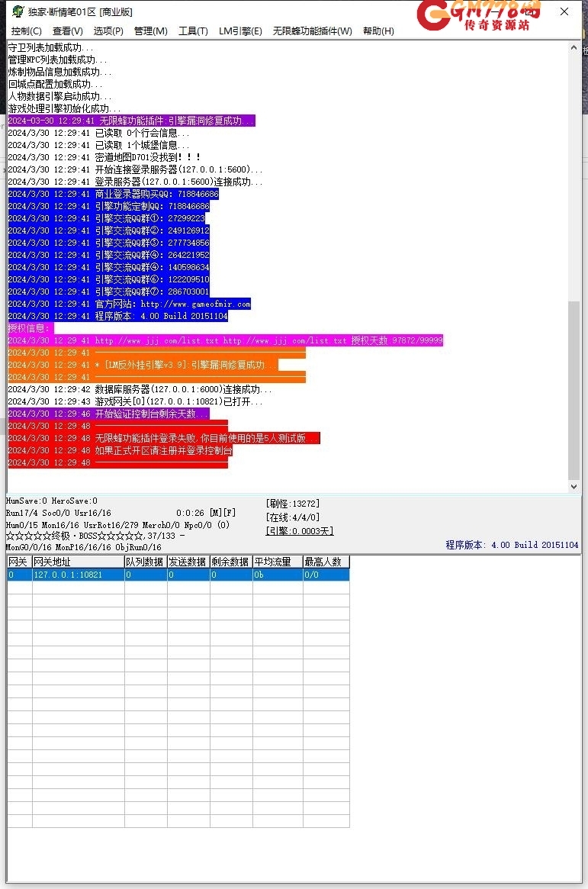This screenshot has width=588, height=889.
Task: Click the 最高人数 column header
Action: point(326,562)
